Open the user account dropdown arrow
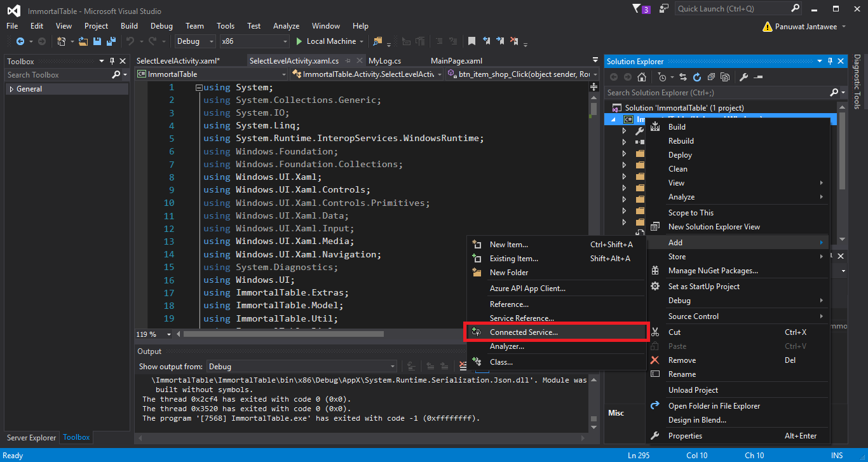The height and width of the screenshot is (462, 868). coord(843,27)
